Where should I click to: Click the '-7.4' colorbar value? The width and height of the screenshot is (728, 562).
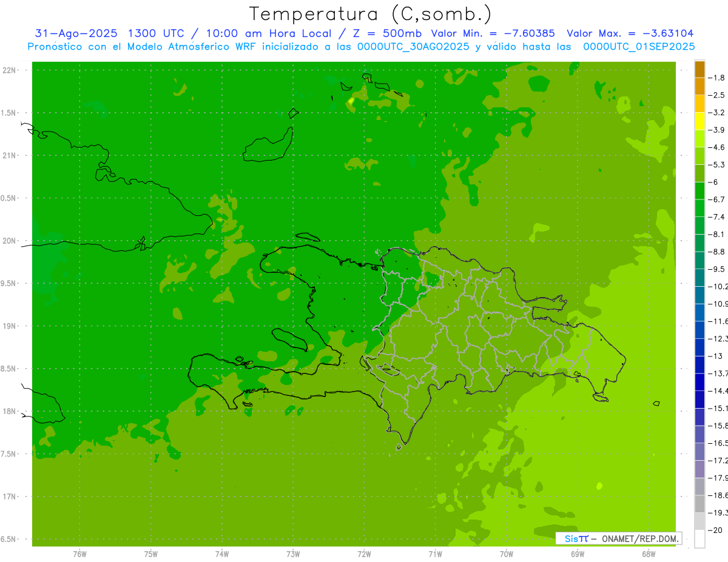(x=717, y=216)
